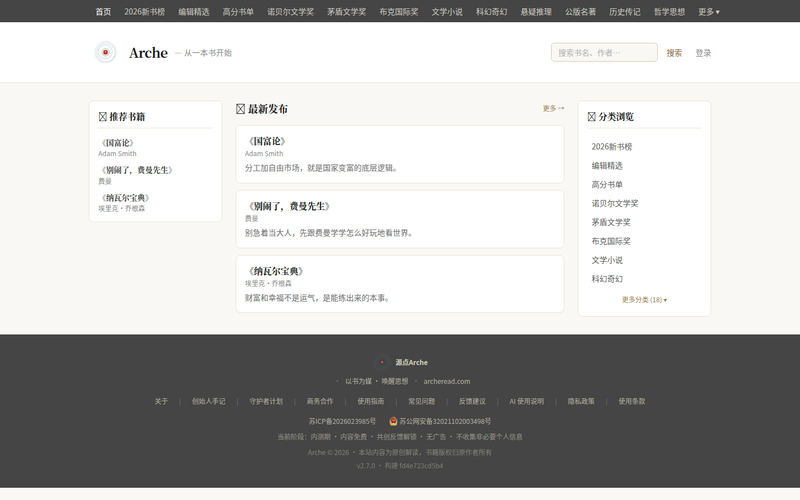This screenshot has width=800, height=500.
Task: Open 反馈建议 in the footer
Action: tap(472, 402)
